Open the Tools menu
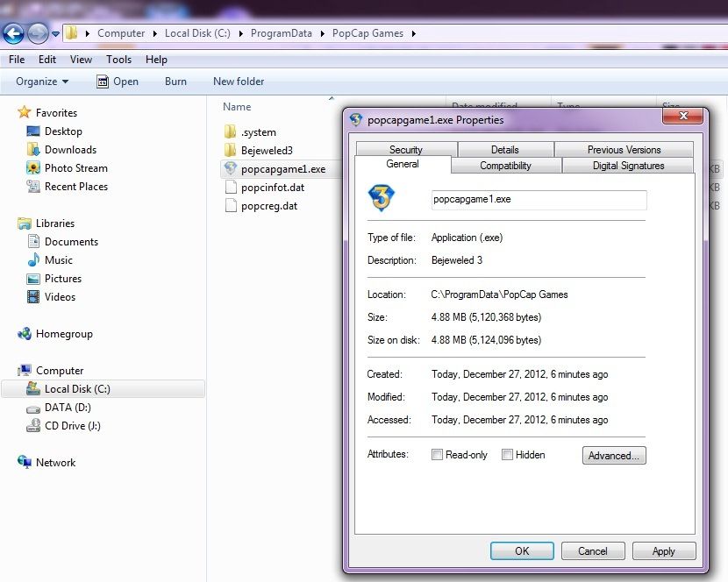 pos(119,60)
